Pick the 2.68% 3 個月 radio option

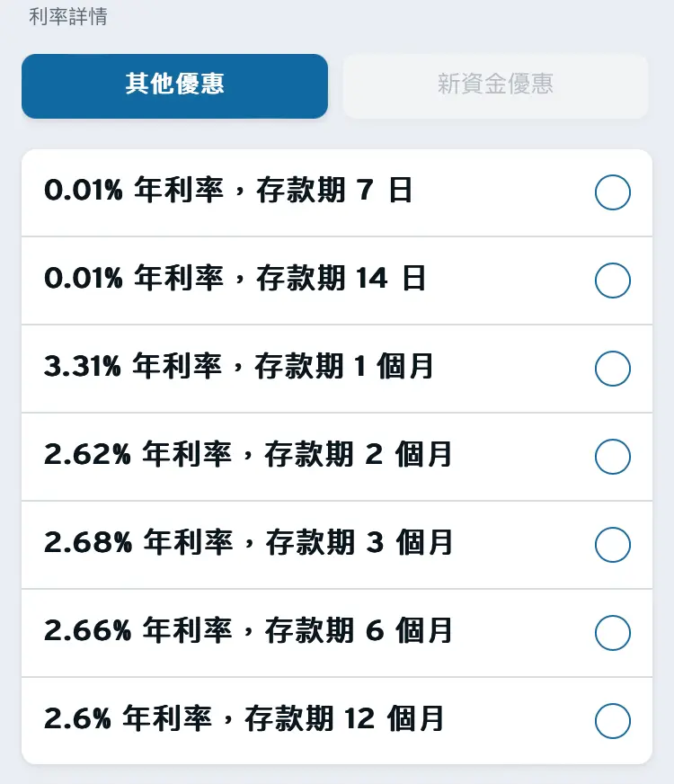(613, 545)
